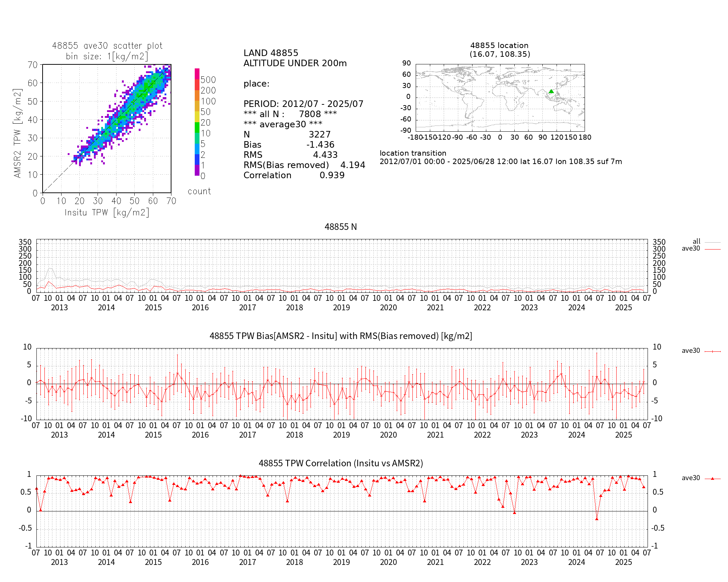Screen dimensions: 728x582
Task: Click the TPW Correlation chart title
Action: pyautogui.click(x=341, y=463)
